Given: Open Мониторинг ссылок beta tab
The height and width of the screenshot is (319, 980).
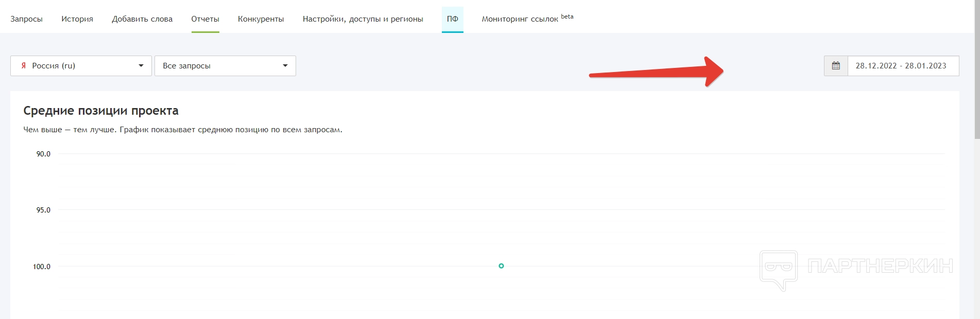Looking at the screenshot, I should (x=527, y=19).
